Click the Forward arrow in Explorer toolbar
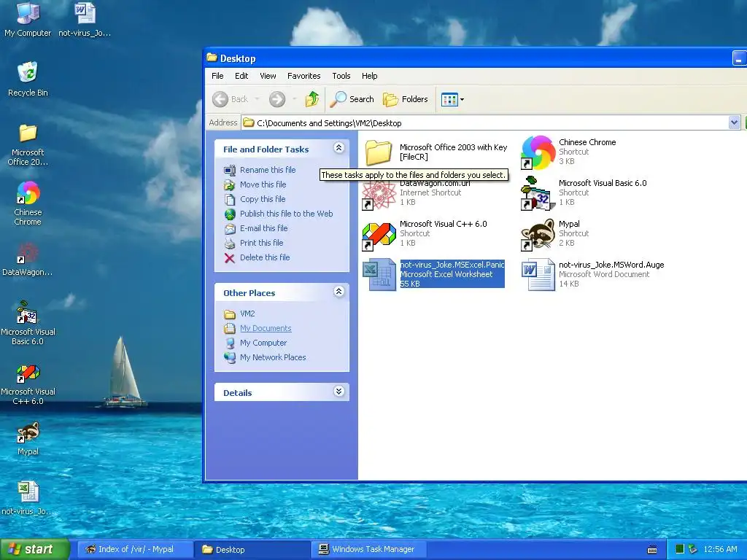Screen dimensions: 747x560 276,99
